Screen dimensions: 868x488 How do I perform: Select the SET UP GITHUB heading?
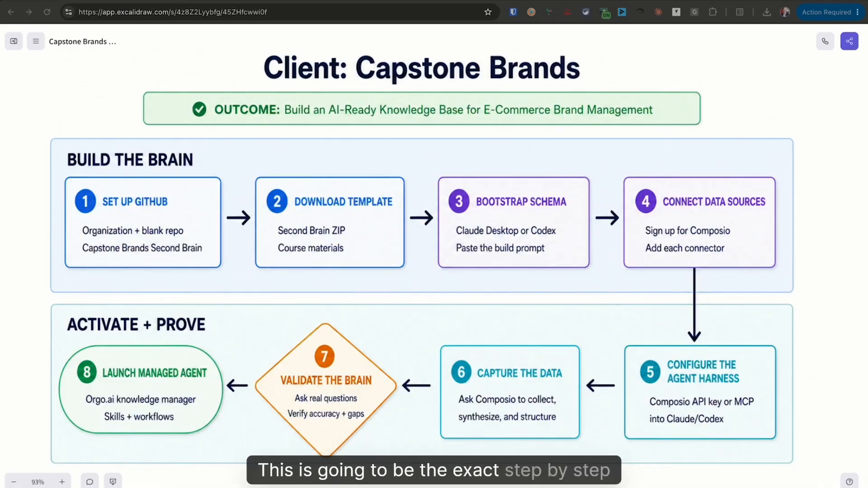tap(135, 202)
